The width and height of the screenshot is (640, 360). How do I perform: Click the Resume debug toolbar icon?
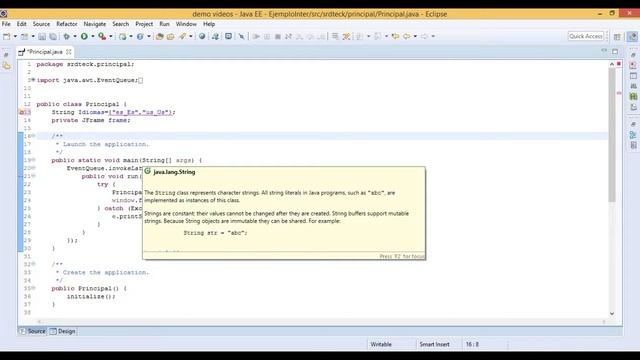[x=256, y=36]
